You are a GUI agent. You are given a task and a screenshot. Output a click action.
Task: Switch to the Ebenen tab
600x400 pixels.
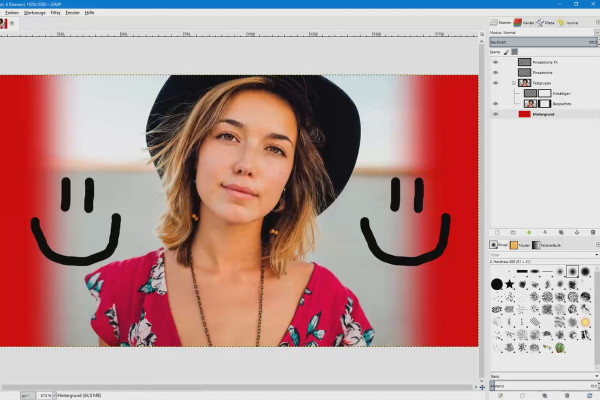[501, 23]
